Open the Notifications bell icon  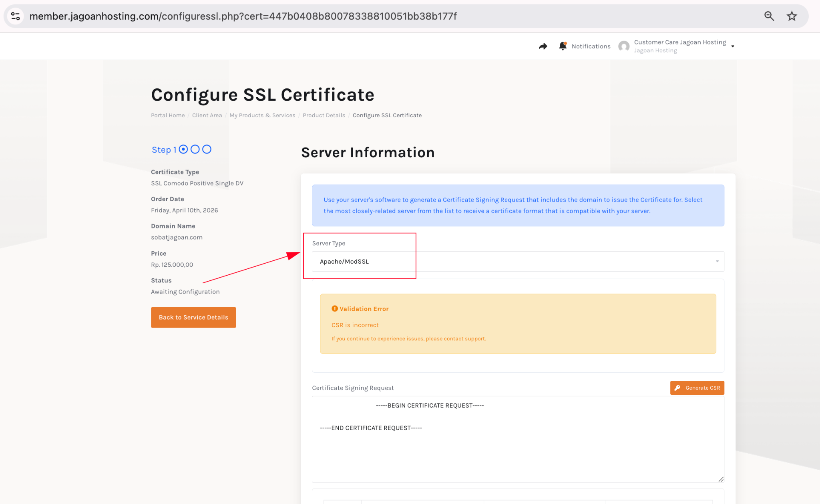pos(563,46)
